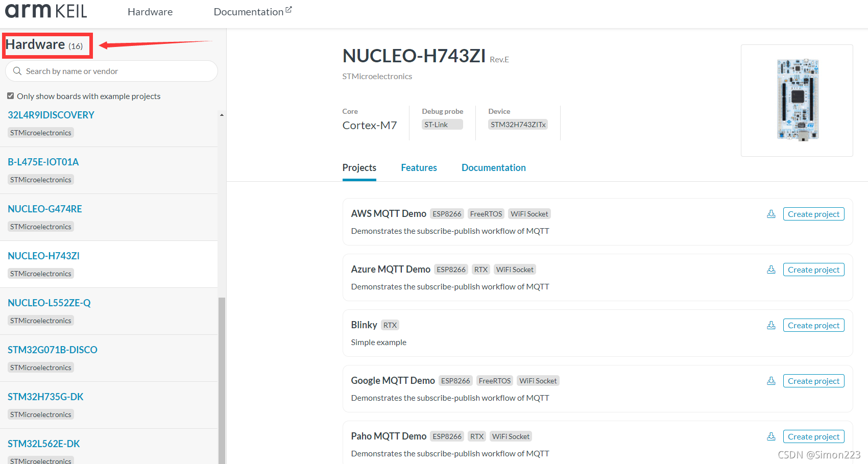Create project for AWS MQTT Demo
The width and height of the screenshot is (868, 464).
tap(813, 214)
